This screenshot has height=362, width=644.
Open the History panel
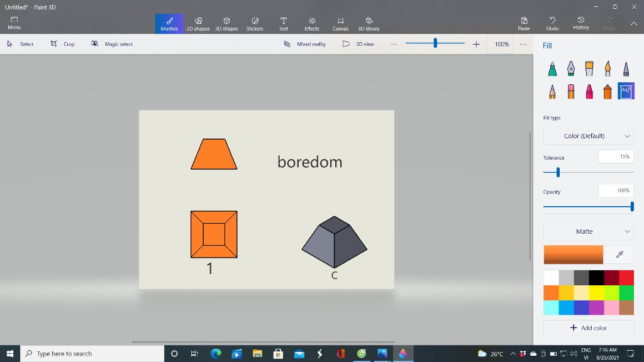click(x=580, y=24)
